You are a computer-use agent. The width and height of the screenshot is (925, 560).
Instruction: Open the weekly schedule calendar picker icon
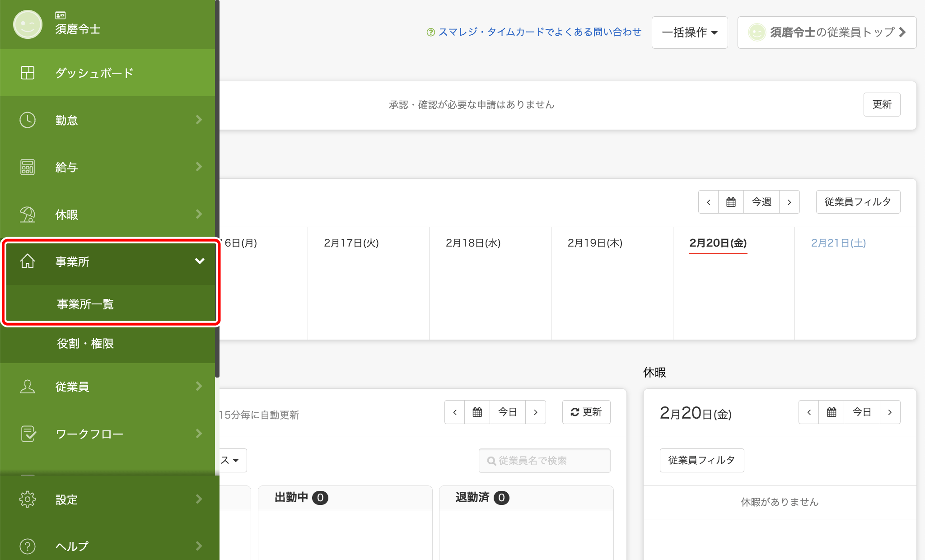coord(731,202)
